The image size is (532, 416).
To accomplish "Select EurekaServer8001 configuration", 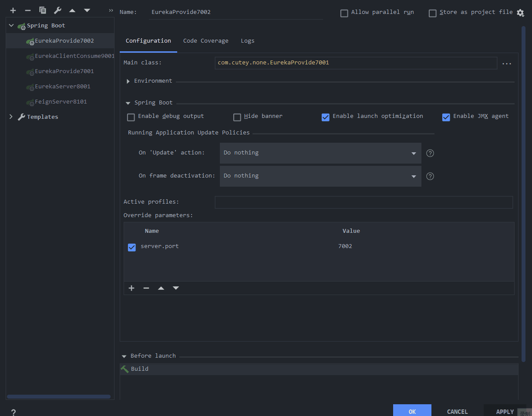I will click(60, 87).
